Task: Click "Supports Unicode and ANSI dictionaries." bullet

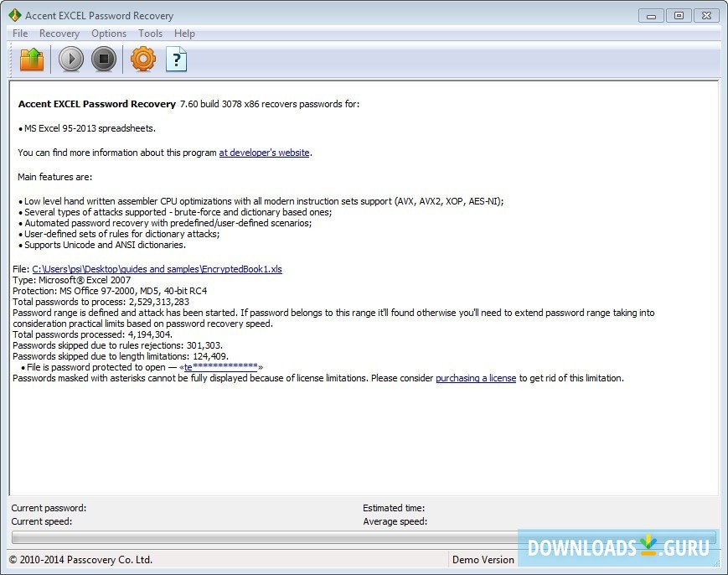Action: point(101,245)
